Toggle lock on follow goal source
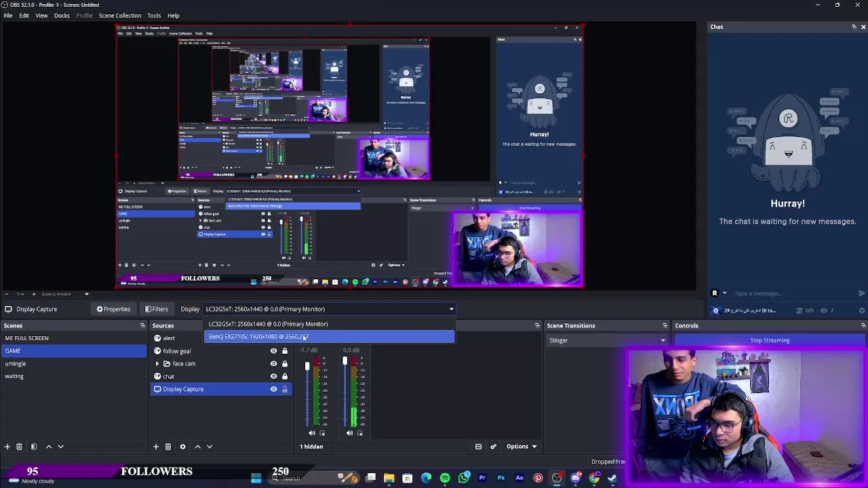 point(285,351)
